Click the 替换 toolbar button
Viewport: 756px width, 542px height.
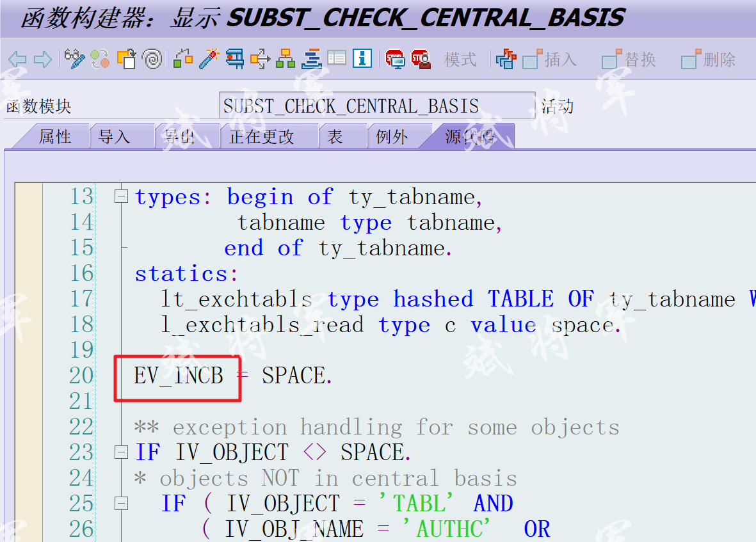click(x=629, y=60)
